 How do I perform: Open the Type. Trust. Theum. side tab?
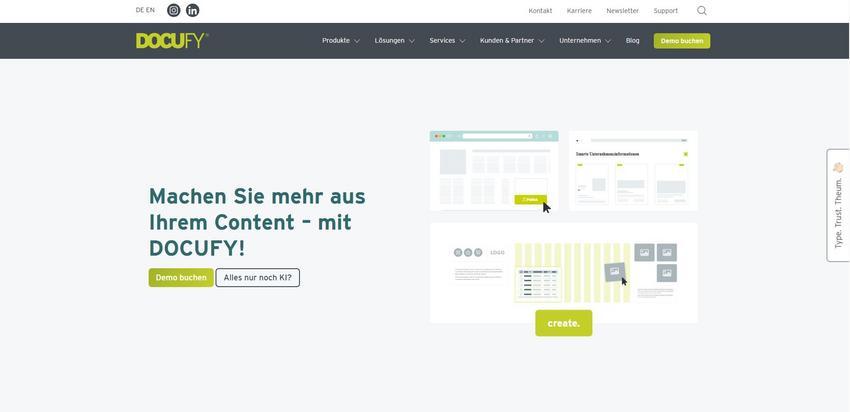pyautogui.click(x=838, y=205)
